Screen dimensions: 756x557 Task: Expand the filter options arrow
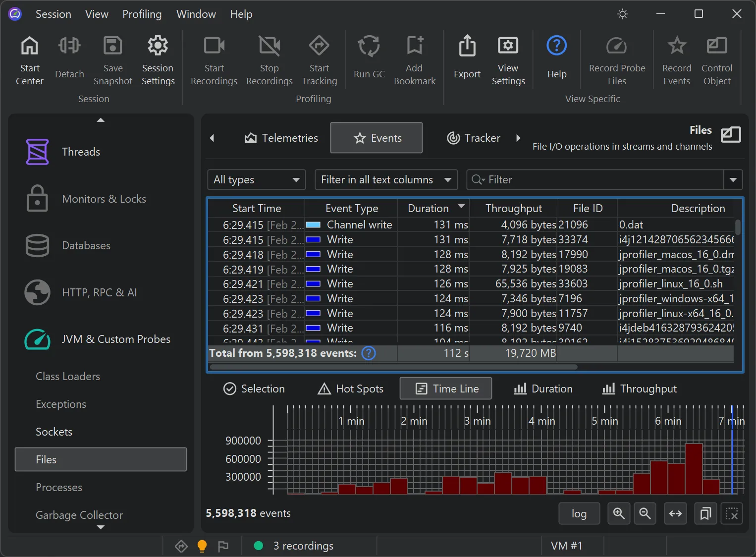click(x=733, y=179)
